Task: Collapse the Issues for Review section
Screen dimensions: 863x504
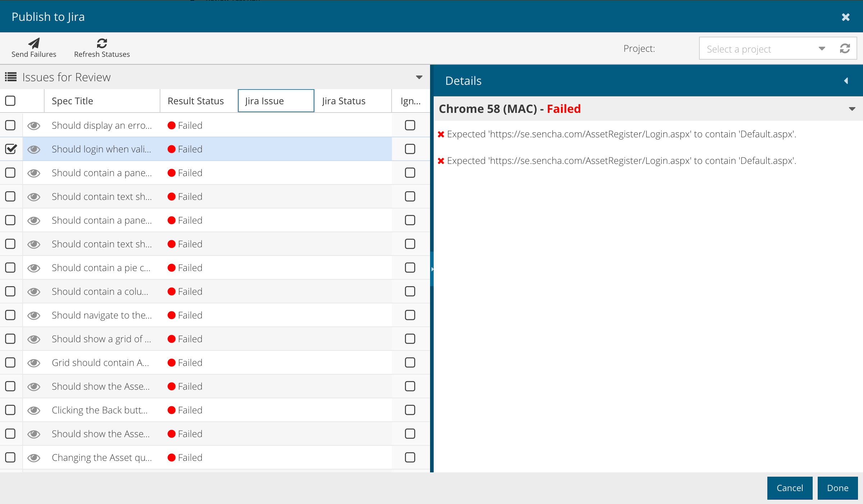Action: (419, 77)
